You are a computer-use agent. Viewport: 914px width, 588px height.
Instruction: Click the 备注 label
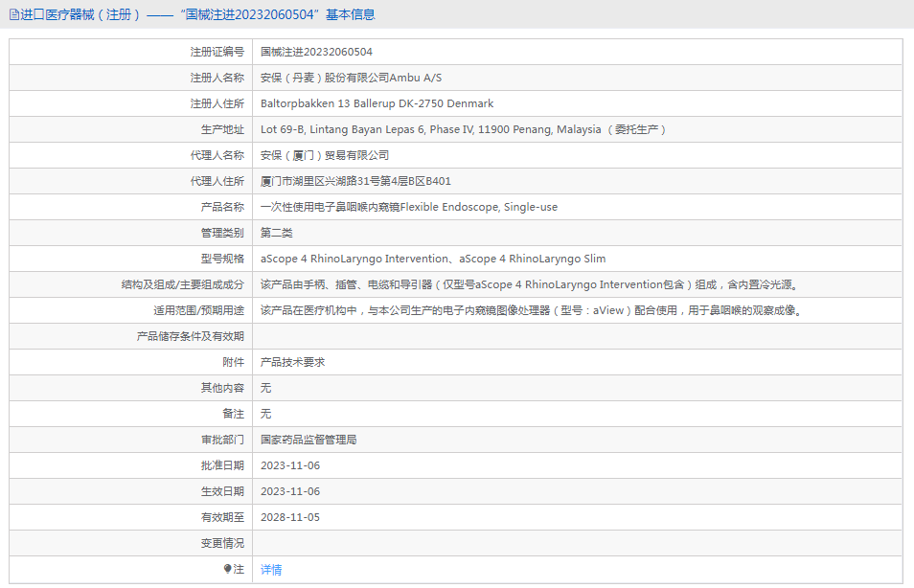point(233,414)
